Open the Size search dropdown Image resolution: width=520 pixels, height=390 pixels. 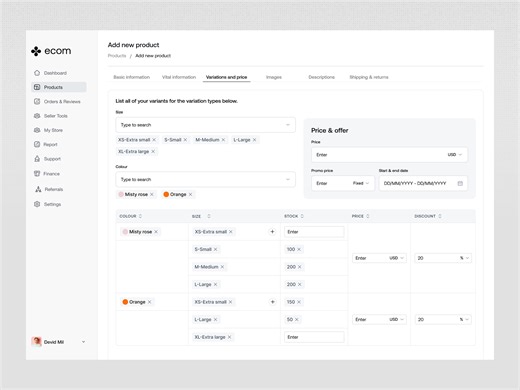205,125
